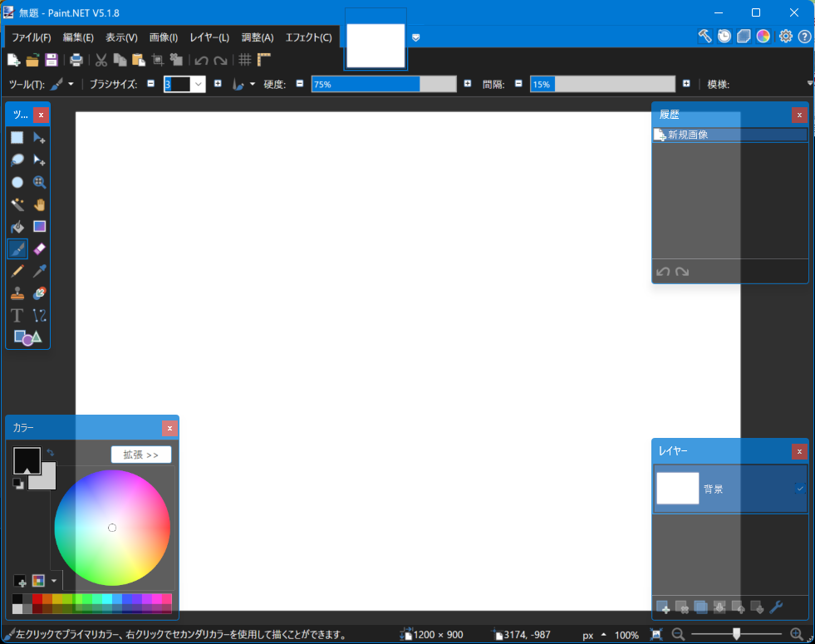Expand the toolbar overflow arrow
The width and height of the screenshot is (815, 644).
click(810, 83)
